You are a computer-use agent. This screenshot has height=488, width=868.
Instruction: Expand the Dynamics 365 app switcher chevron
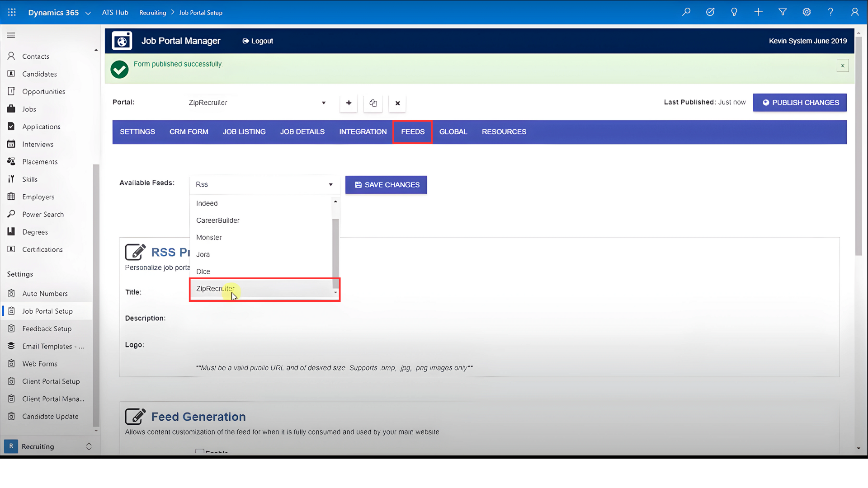(88, 13)
